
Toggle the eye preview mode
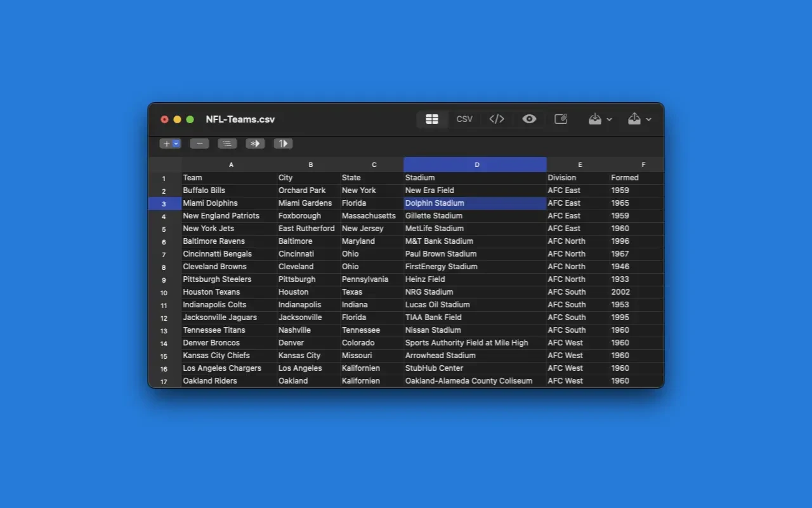point(529,119)
